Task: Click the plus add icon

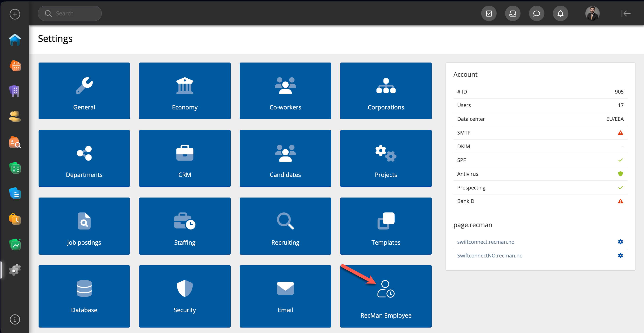Action: click(x=15, y=14)
